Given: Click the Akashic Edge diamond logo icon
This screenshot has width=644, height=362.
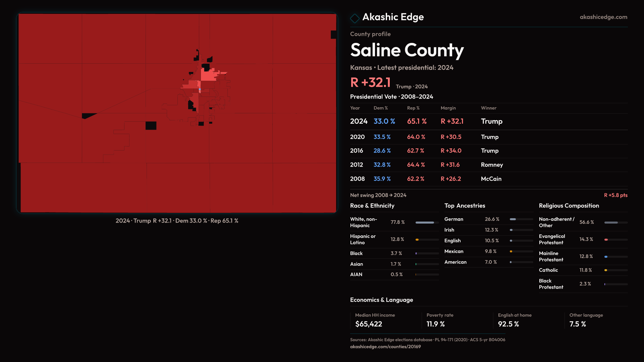Looking at the screenshot, I should pyautogui.click(x=355, y=18).
